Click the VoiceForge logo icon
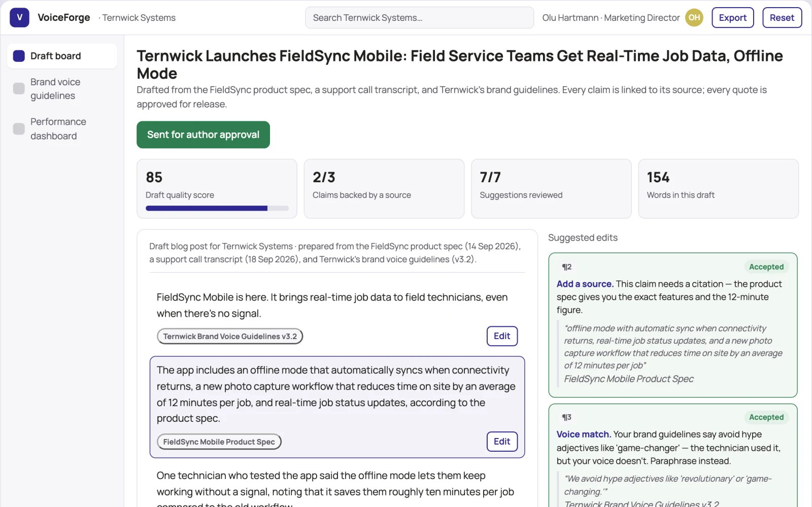The height and width of the screenshot is (507, 812). (19, 18)
